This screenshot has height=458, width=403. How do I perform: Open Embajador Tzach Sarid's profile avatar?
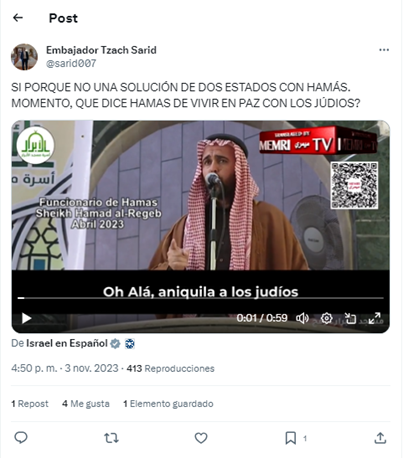click(24, 57)
